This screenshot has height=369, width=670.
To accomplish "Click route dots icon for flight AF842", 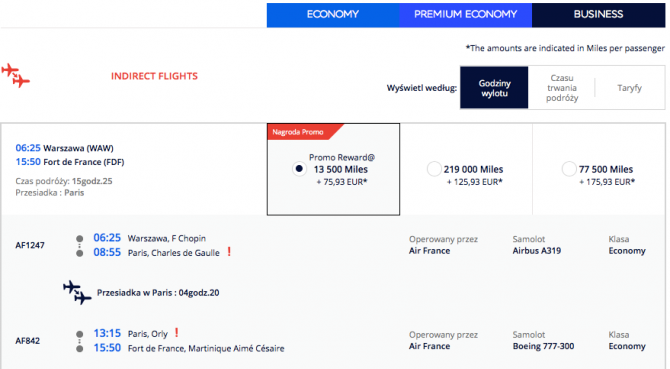I will point(79,341).
